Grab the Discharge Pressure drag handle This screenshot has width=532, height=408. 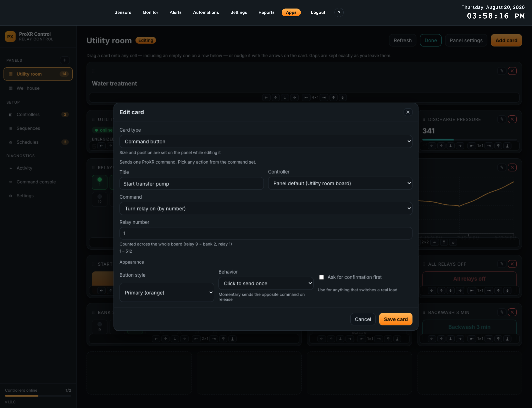424,119
